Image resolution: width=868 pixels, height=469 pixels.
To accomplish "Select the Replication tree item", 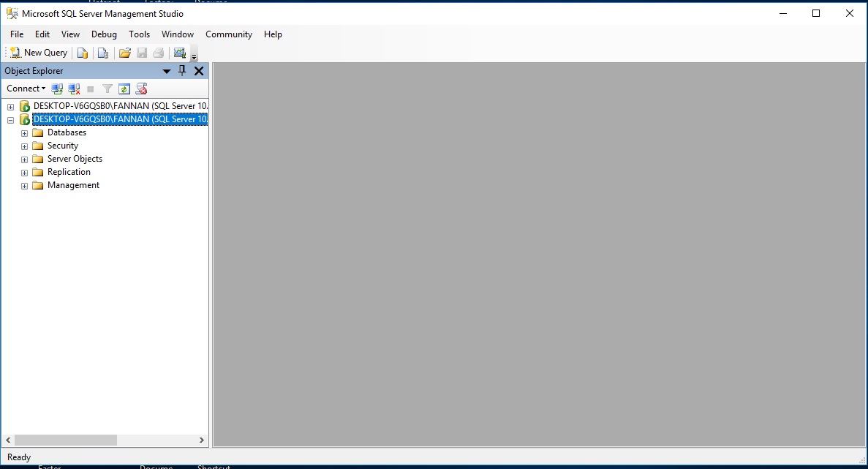I will coord(69,172).
